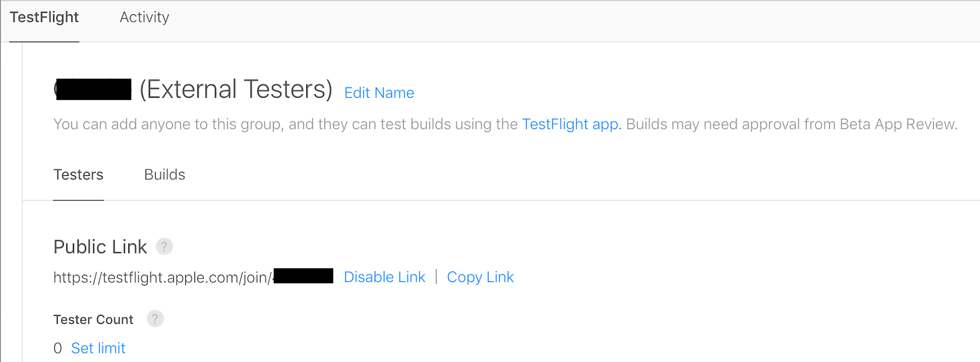Copy the public TestFlight link

480,277
